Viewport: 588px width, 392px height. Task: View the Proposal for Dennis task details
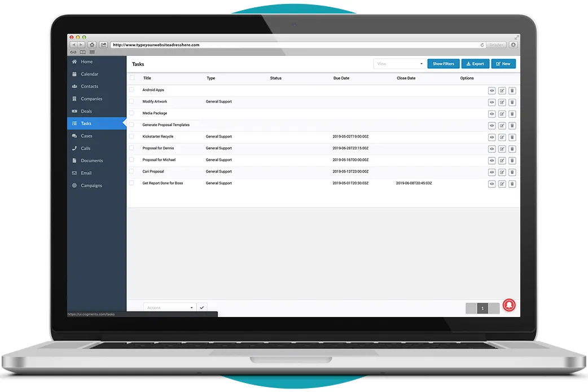(492, 149)
